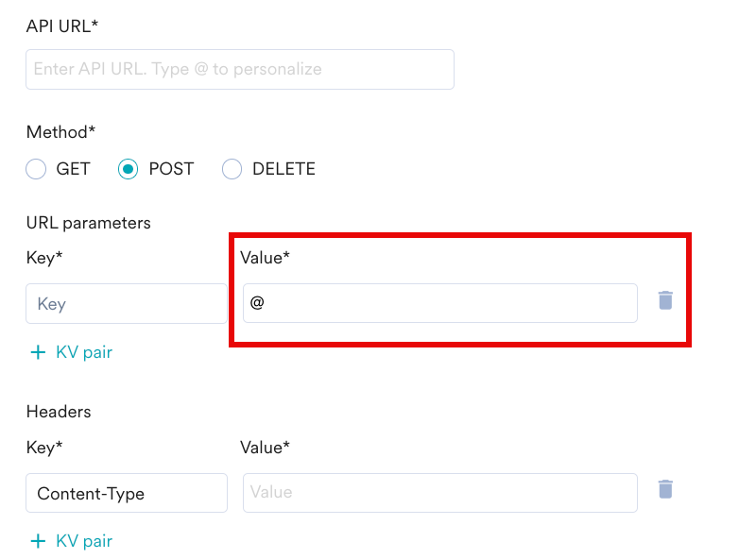Click the plus icon under URL parameters
Screen dimensions: 756x559
coord(38,352)
